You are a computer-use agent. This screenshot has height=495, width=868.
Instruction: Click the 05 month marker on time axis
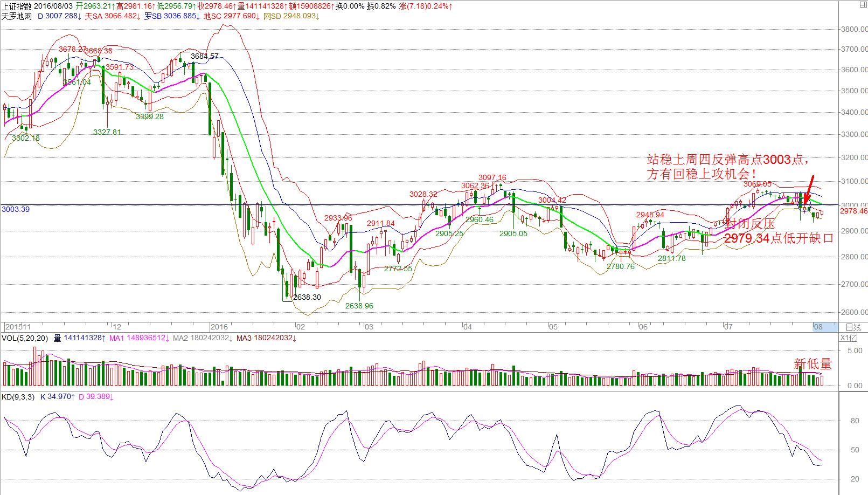553,327
